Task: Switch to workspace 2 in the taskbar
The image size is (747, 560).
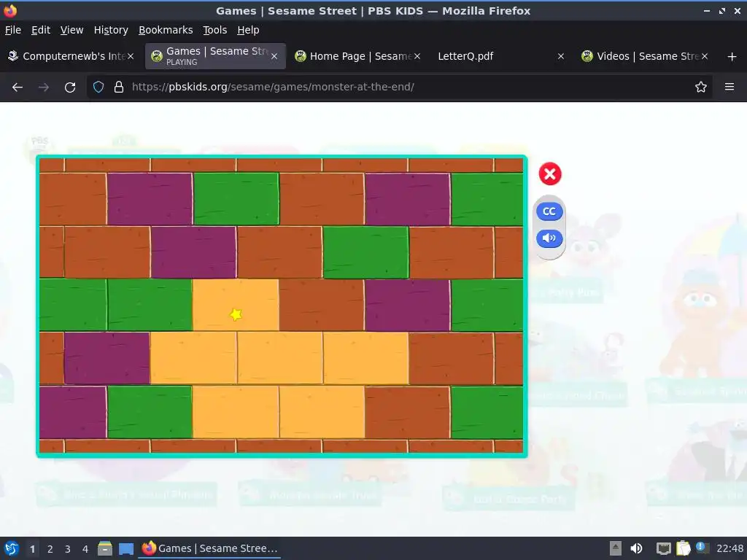Action: pos(50,549)
